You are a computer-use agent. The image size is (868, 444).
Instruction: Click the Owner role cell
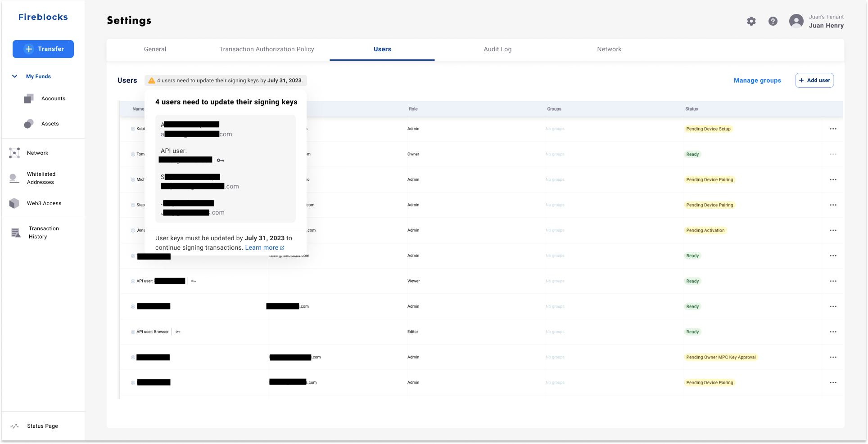point(413,154)
